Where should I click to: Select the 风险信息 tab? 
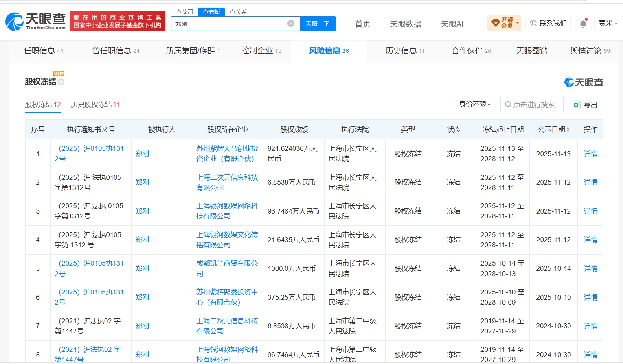(329, 51)
